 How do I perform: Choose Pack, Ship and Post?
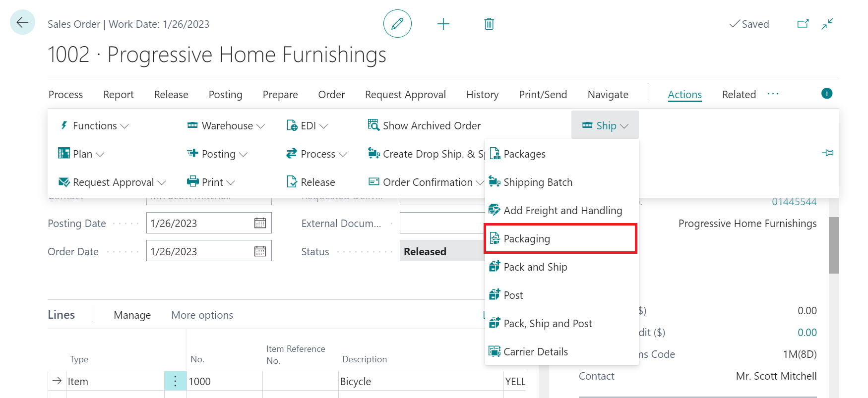(548, 324)
